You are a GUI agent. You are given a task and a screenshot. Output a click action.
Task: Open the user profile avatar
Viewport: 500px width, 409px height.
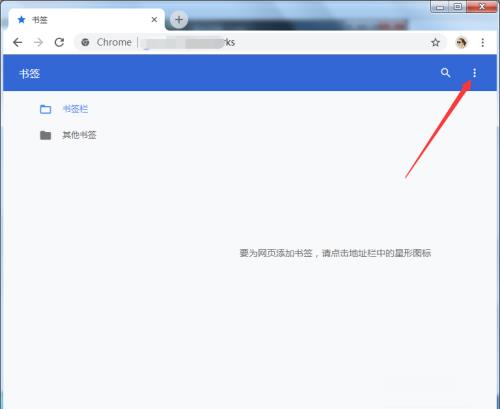[x=461, y=42]
